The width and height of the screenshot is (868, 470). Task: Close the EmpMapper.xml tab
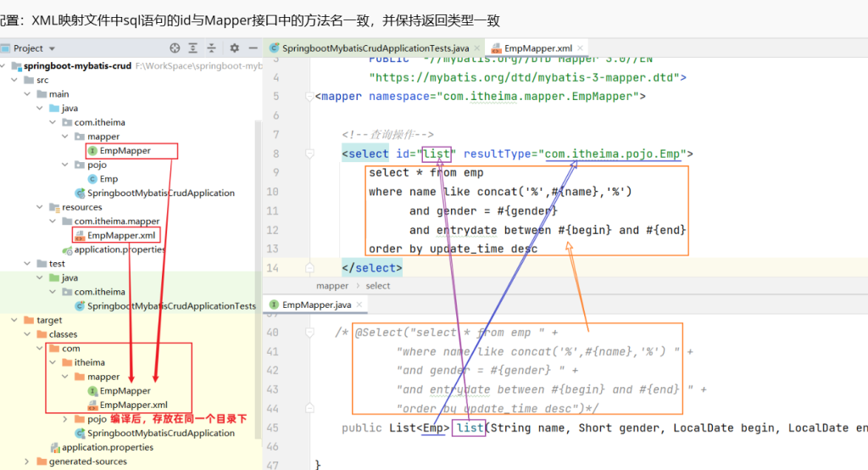pos(580,48)
